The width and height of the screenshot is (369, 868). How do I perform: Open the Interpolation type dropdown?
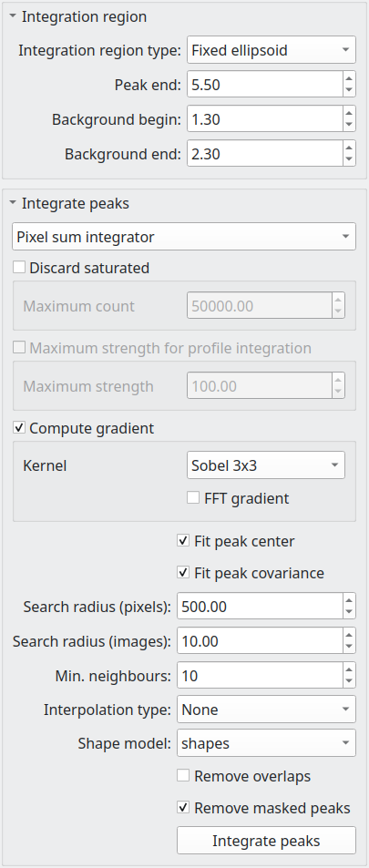266,710
